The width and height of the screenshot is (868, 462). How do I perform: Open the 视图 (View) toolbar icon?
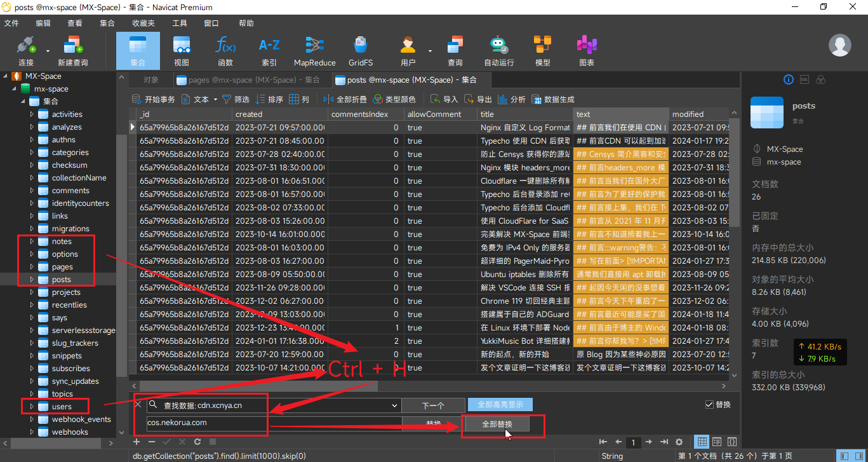tap(182, 50)
